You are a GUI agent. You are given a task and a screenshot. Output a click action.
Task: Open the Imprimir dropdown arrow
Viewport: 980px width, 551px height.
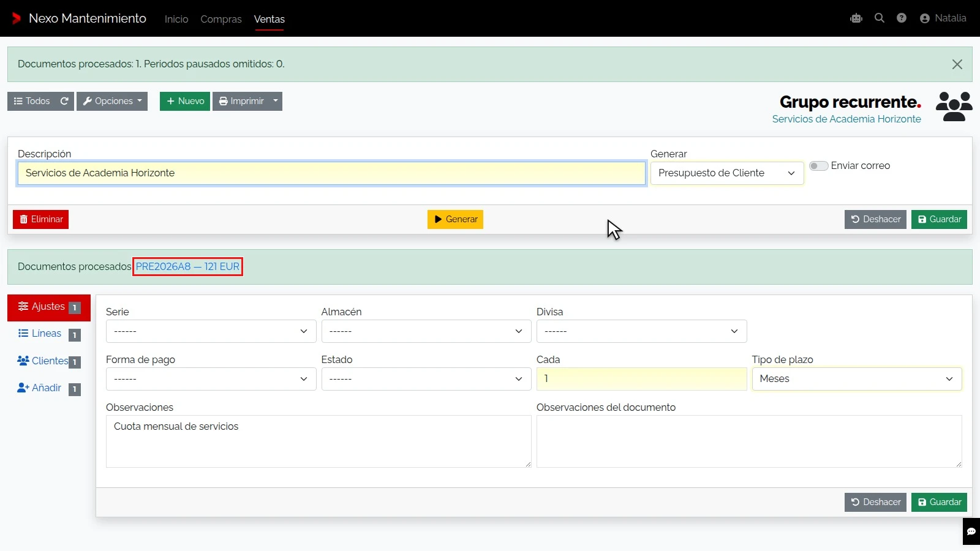tap(276, 101)
